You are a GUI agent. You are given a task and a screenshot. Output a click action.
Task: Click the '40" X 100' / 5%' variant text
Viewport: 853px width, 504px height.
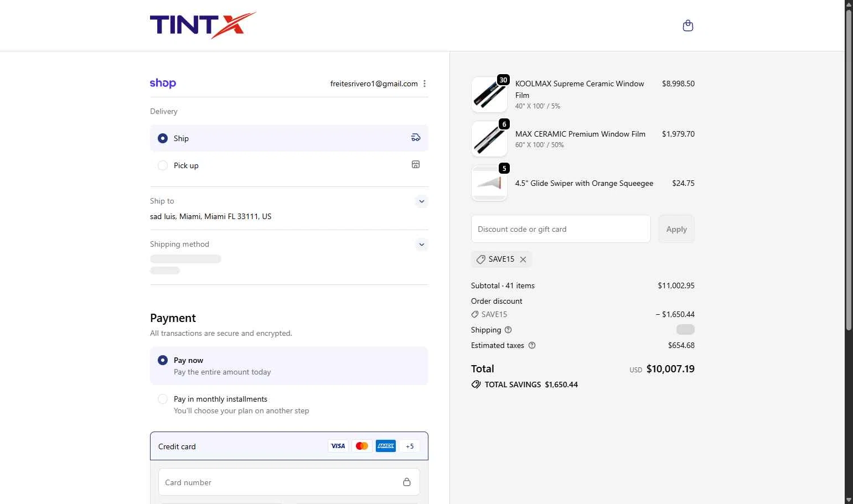coord(537,106)
